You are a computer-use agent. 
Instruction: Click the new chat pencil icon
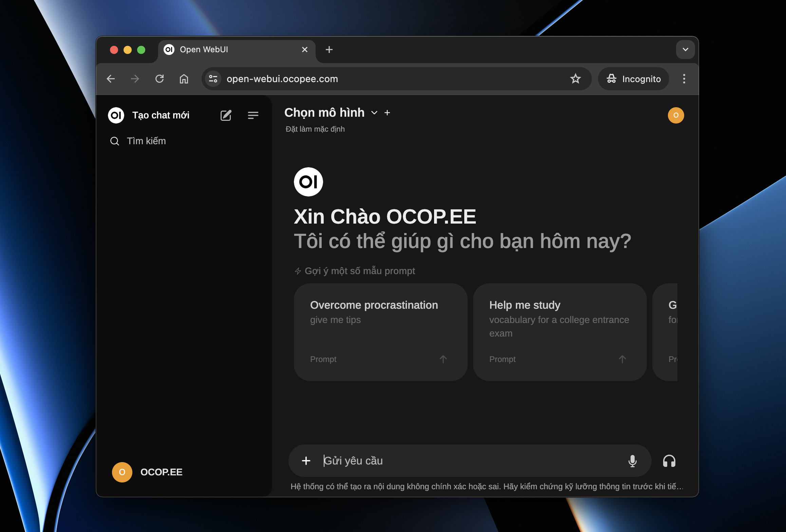point(226,115)
